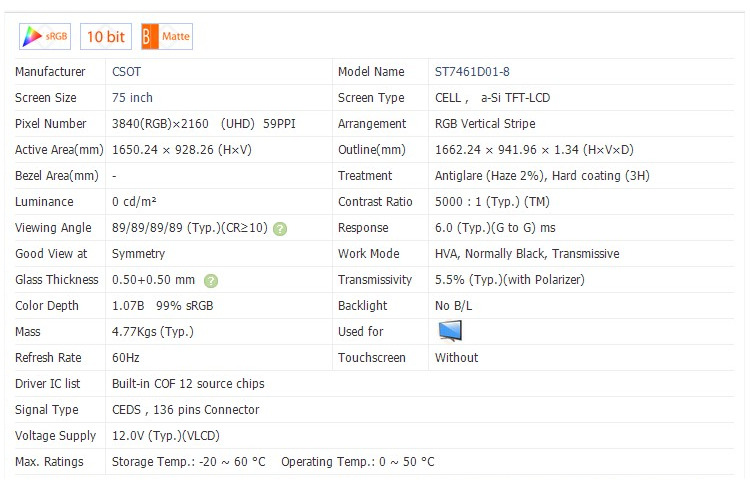Click the Work Mode label
The height and width of the screenshot is (480, 750).
click(x=369, y=254)
